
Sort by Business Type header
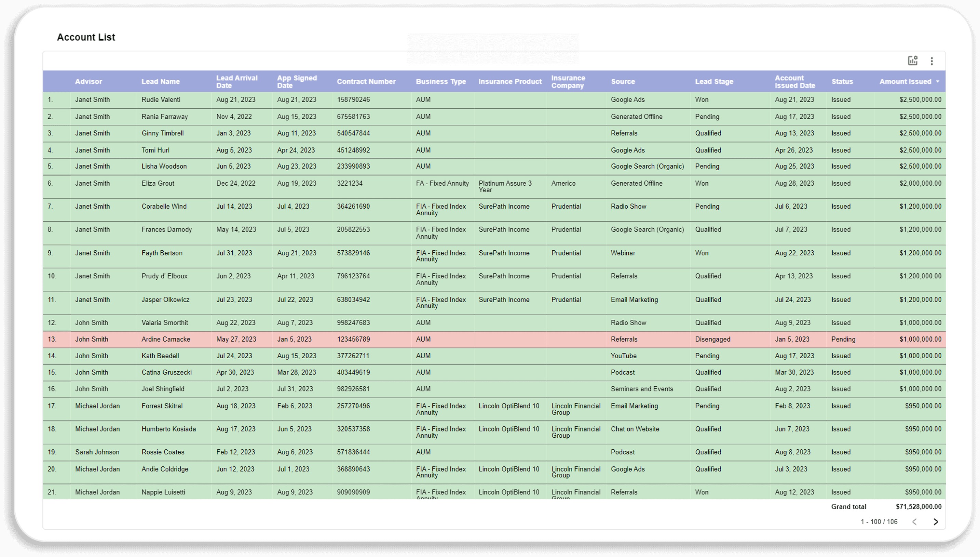point(441,81)
